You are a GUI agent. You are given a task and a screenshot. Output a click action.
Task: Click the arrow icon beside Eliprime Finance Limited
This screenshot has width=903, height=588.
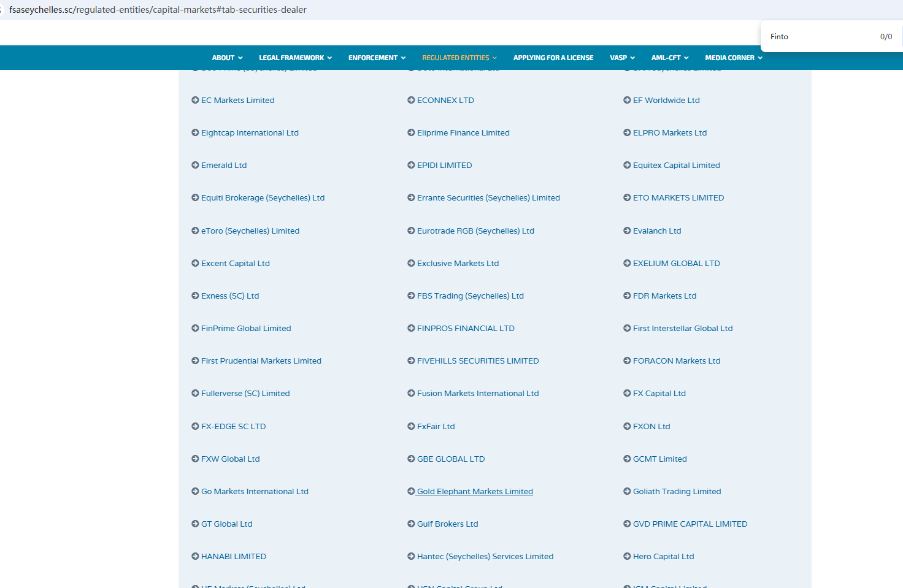[411, 132]
